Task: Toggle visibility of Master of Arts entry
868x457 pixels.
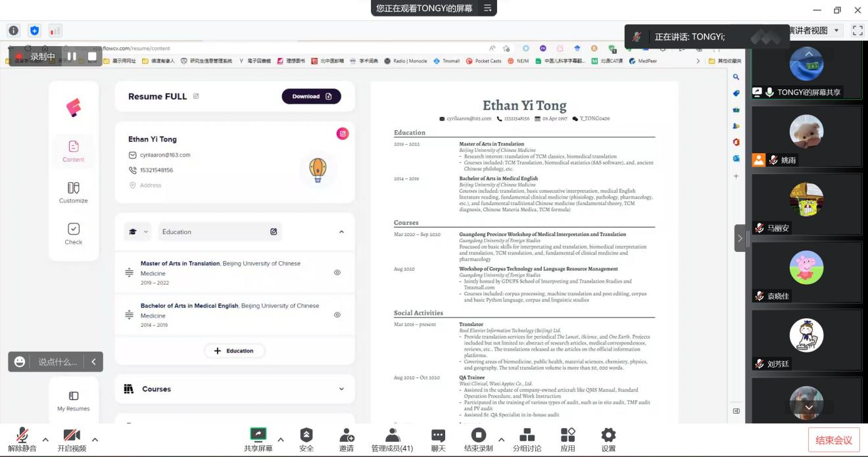Action: pyautogui.click(x=337, y=272)
